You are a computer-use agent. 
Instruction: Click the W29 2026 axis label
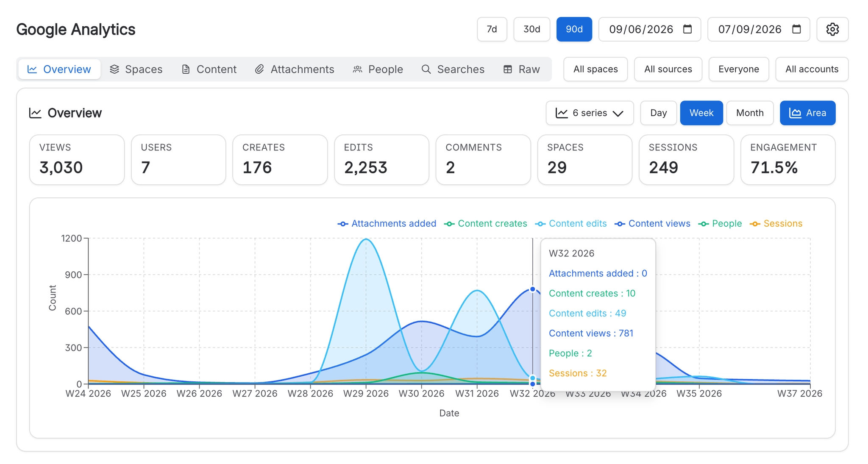click(366, 394)
